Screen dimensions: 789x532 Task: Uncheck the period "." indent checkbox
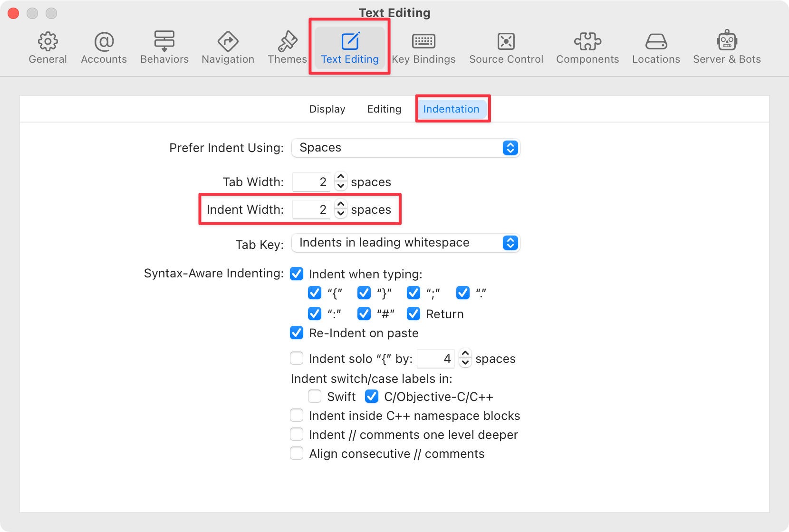click(x=463, y=293)
